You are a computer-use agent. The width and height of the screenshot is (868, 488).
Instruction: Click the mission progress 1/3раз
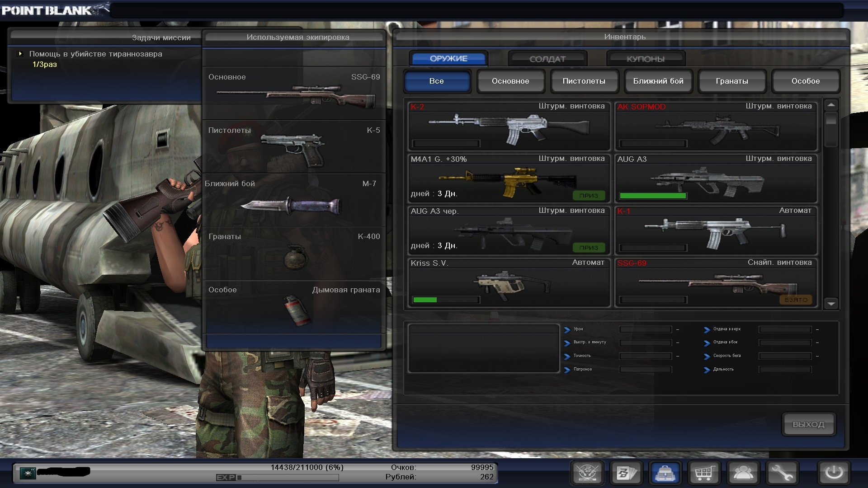45,64
